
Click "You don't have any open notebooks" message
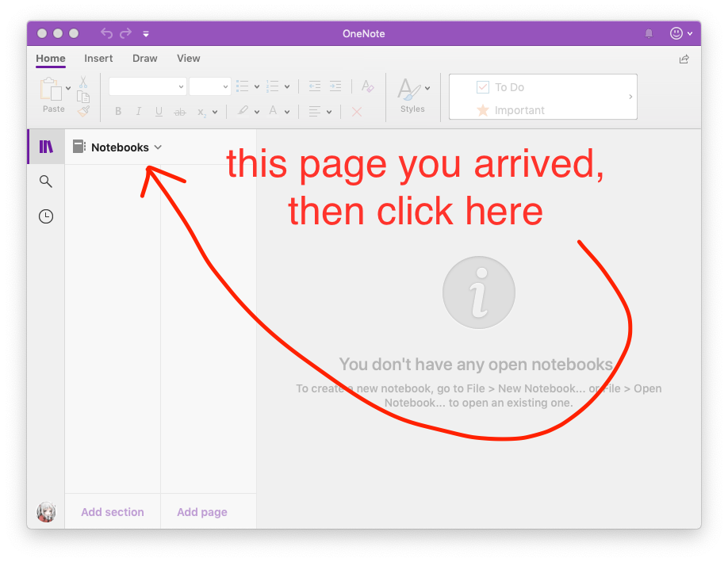(x=476, y=365)
